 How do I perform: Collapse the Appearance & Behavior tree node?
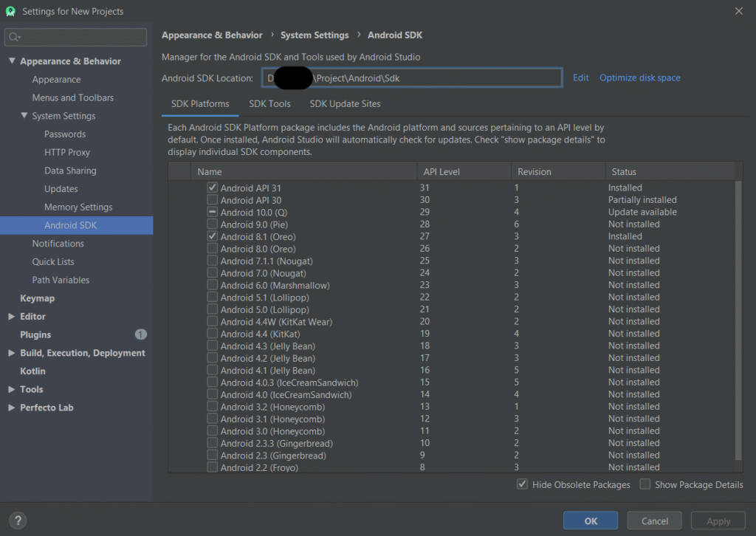[12, 61]
